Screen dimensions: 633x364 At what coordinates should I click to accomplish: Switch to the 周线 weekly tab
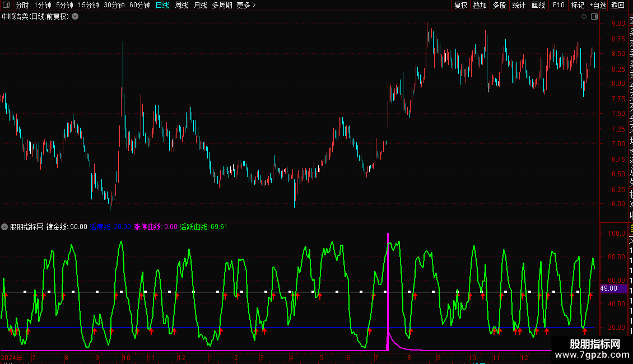point(181,6)
